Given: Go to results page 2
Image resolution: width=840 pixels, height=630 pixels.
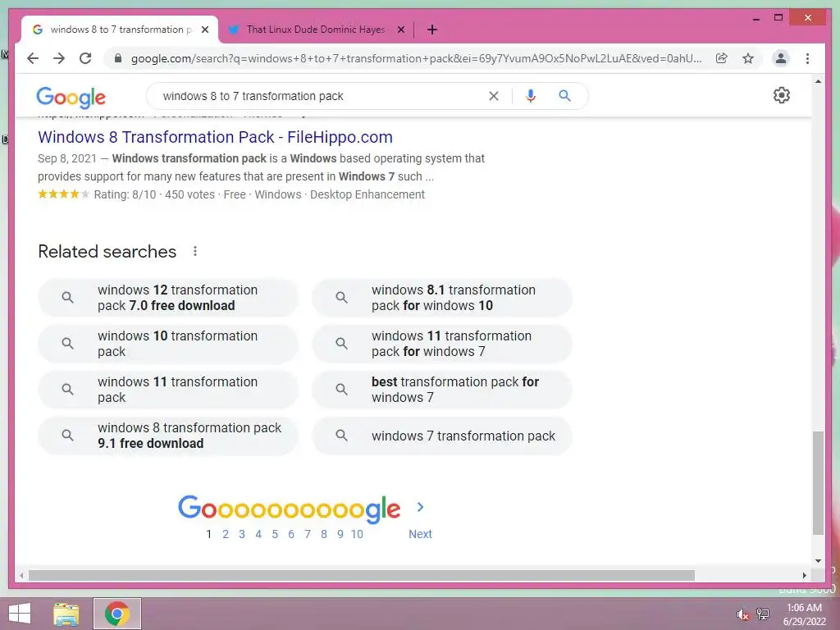Looking at the screenshot, I should (x=226, y=534).
